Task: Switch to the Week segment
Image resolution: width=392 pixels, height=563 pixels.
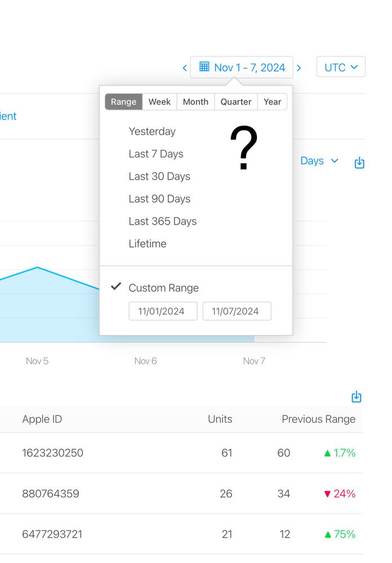Action: coord(159,102)
